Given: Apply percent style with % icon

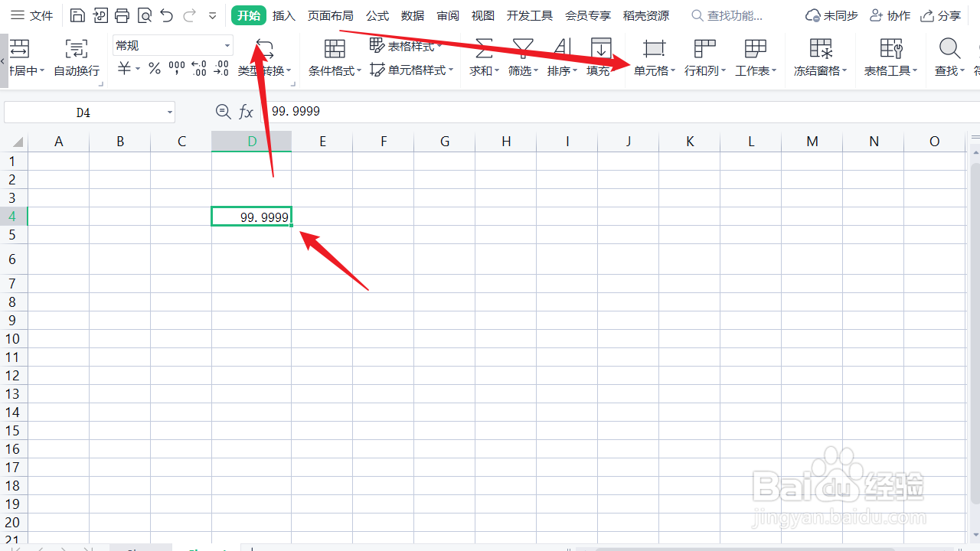Looking at the screenshot, I should pyautogui.click(x=155, y=69).
